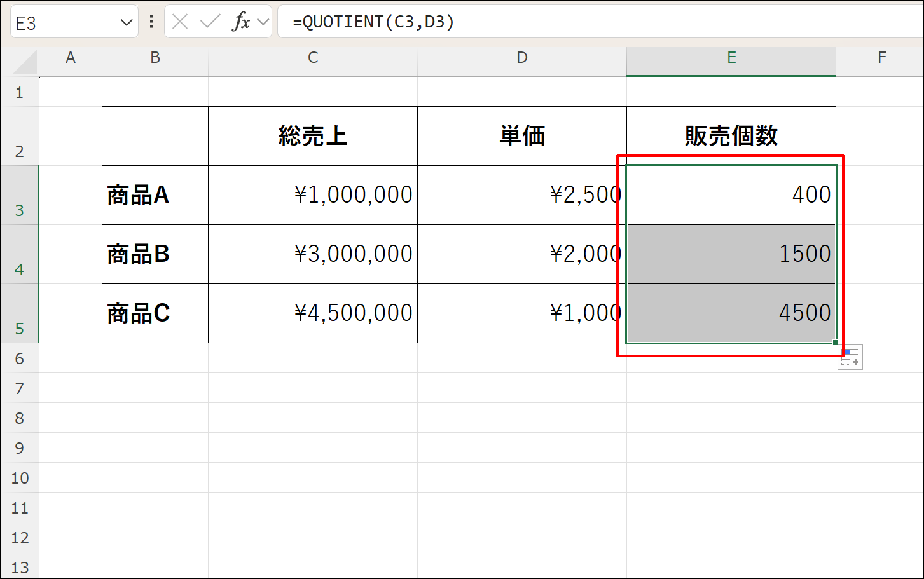Select the 販売個数 header cell
Screen dimensions: 924x579
[x=730, y=136]
